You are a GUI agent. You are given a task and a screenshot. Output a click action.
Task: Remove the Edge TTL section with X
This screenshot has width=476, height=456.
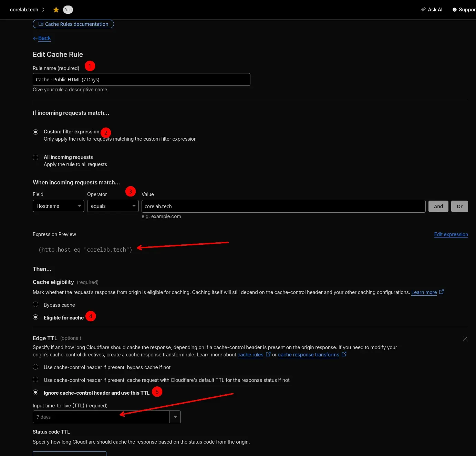[465, 339]
